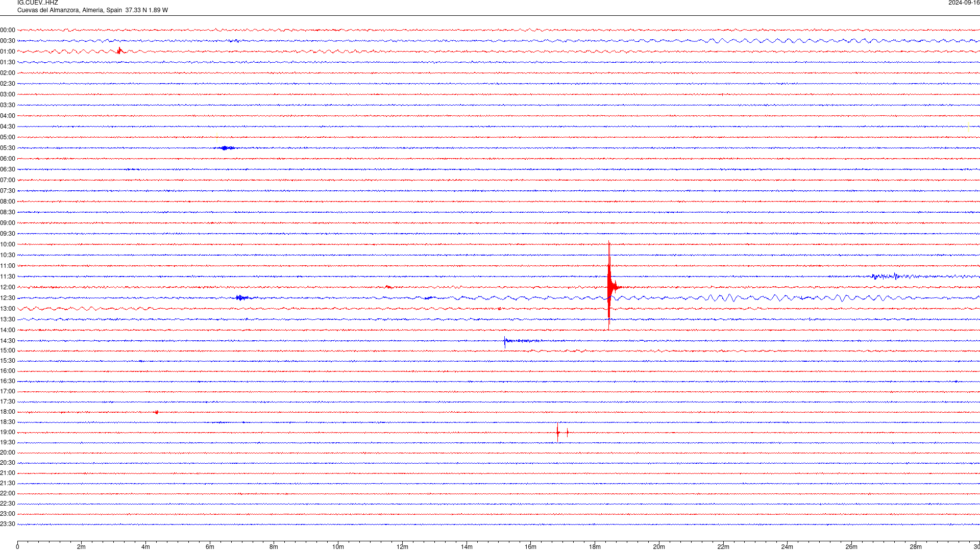
Task: Select the 06:00 trace time label
Action: pyautogui.click(x=8, y=159)
